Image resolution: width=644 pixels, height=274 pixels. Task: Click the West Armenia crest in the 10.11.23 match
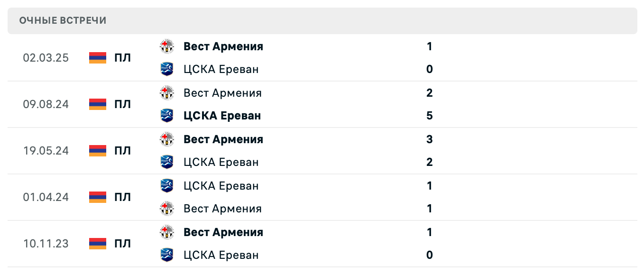pyautogui.click(x=167, y=231)
